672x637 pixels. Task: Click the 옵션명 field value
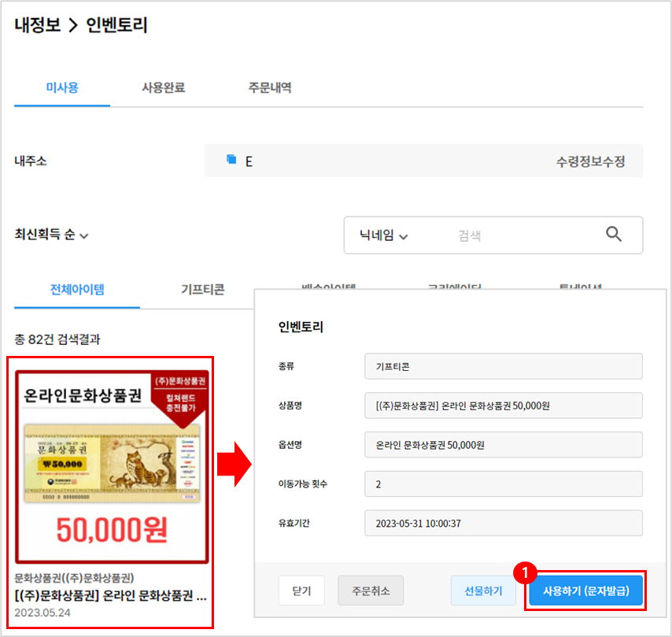503,445
